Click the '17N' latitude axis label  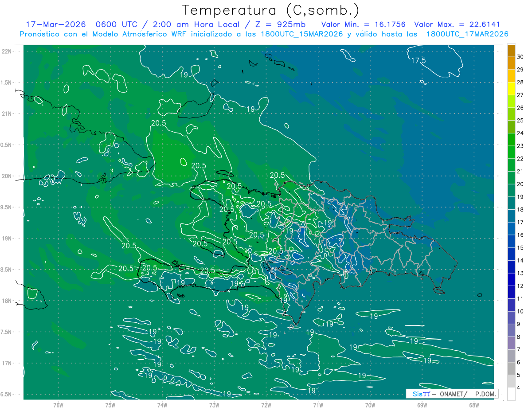[x=7, y=363]
